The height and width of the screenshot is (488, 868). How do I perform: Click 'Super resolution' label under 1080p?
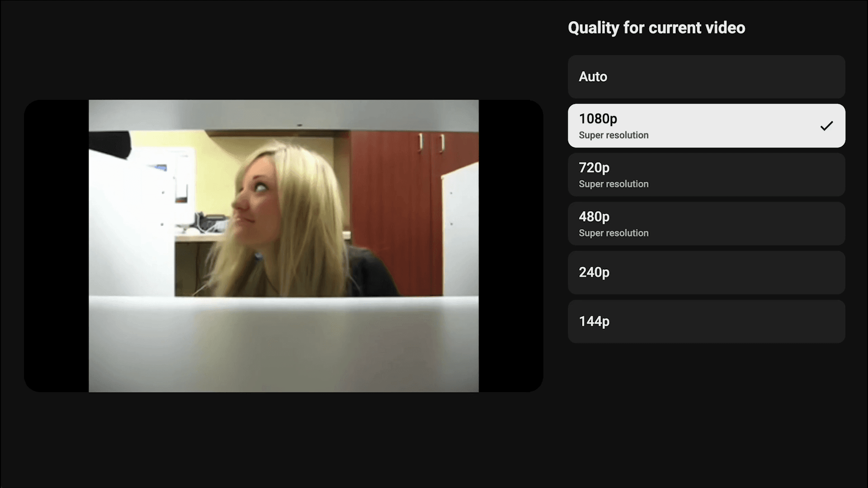coord(613,135)
